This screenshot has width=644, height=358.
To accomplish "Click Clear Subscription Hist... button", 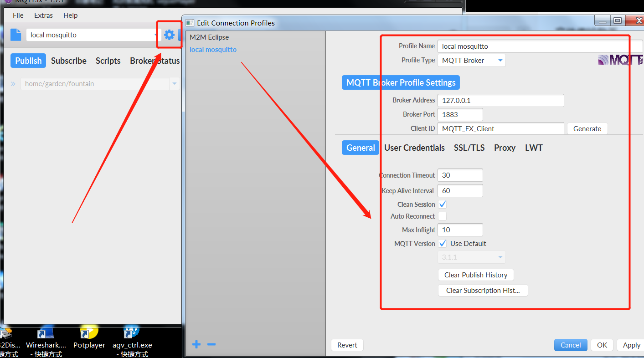I will [483, 290].
